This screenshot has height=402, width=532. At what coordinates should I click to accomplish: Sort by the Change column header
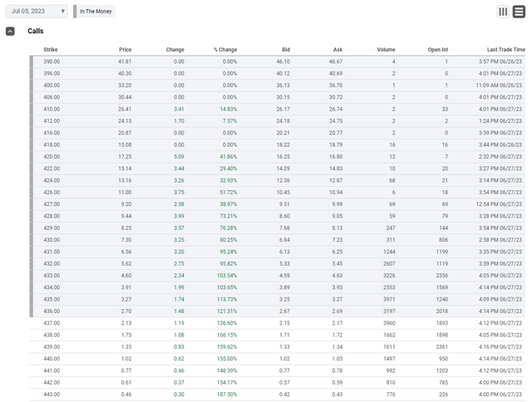(x=175, y=50)
